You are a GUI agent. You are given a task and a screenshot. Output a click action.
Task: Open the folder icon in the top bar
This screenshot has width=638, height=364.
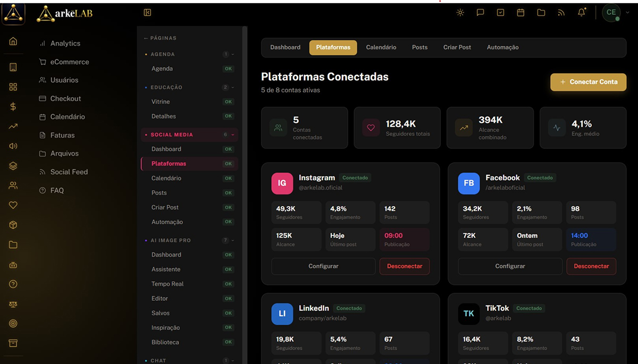point(541,12)
